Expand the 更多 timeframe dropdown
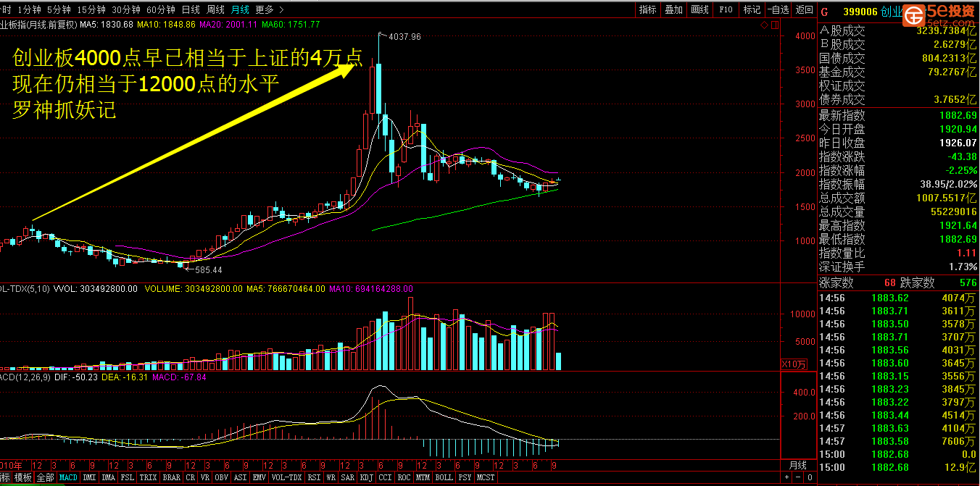 [269, 9]
